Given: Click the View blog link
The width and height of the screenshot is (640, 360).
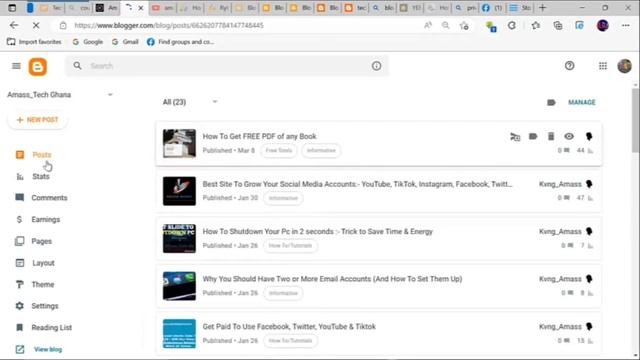Looking at the screenshot, I should click(x=48, y=349).
